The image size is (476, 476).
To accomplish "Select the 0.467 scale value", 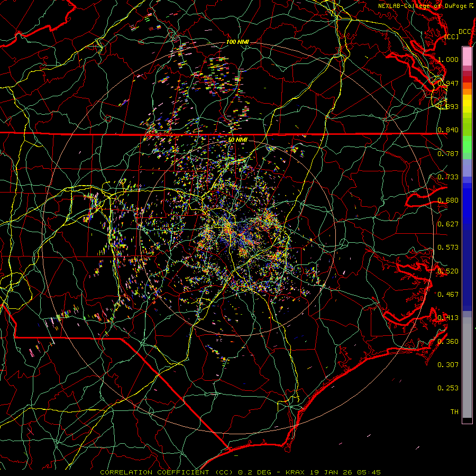I will (448, 295).
